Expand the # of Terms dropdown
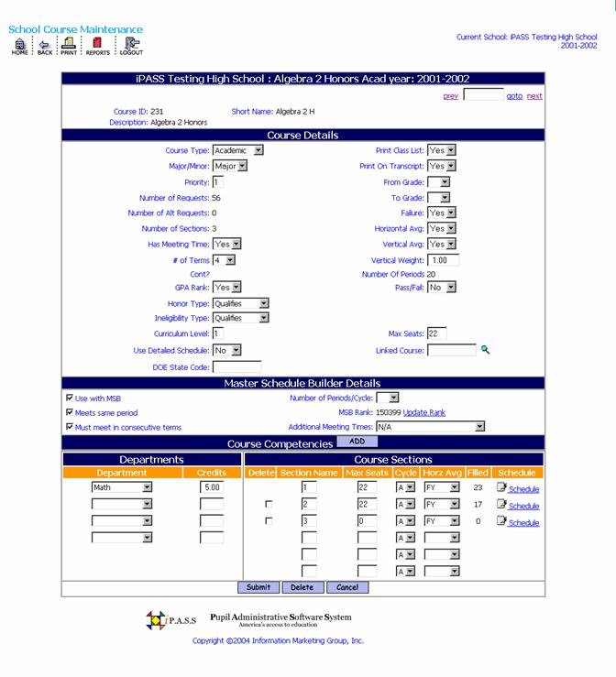The height and width of the screenshot is (677, 616). [x=224, y=260]
